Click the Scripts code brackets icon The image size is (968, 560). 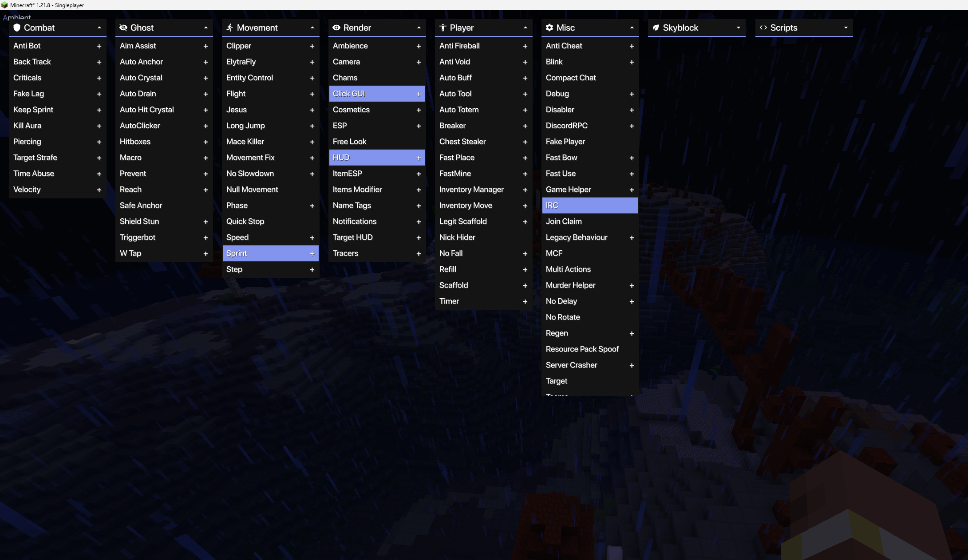pyautogui.click(x=763, y=28)
